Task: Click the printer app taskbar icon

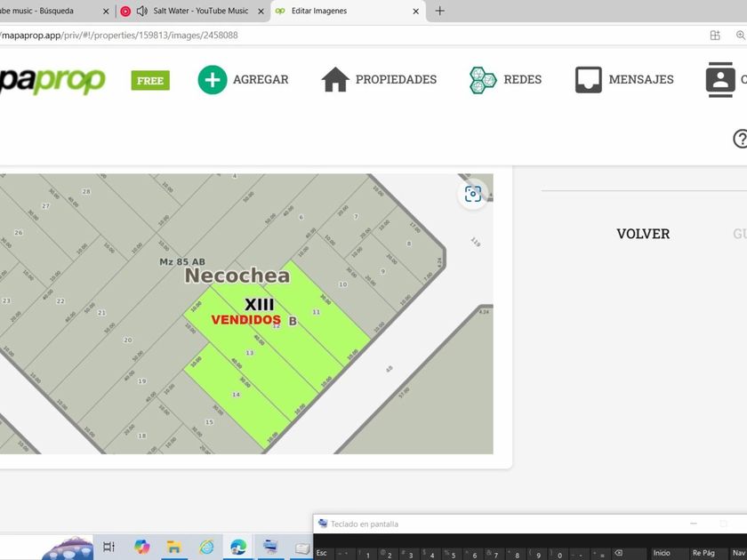Action: [270, 547]
